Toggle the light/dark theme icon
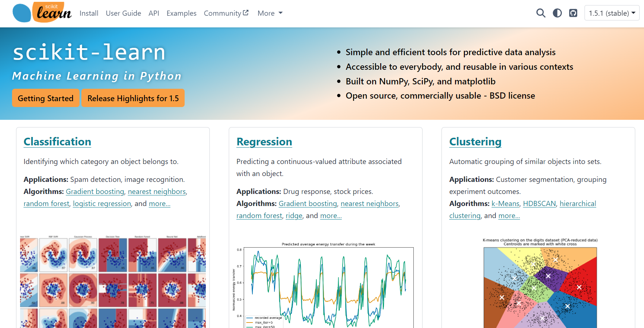 [557, 13]
